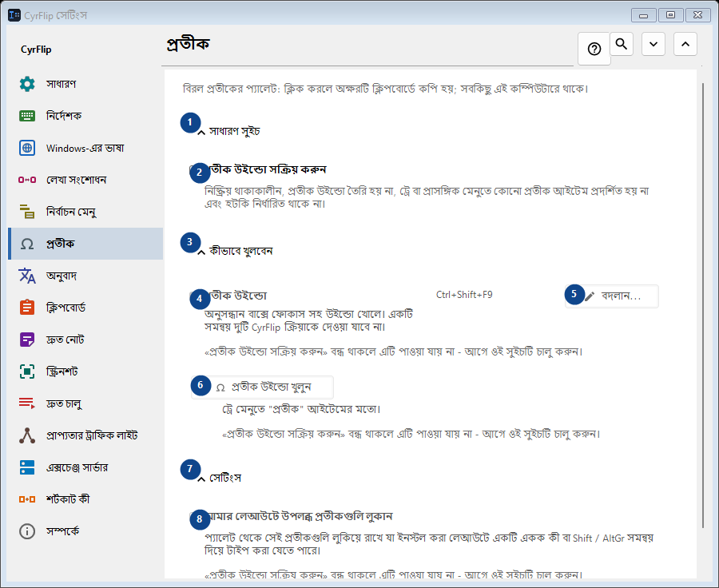Open প্রাপ্যতার ট্রাফিক লাইট section

click(x=85, y=435)
